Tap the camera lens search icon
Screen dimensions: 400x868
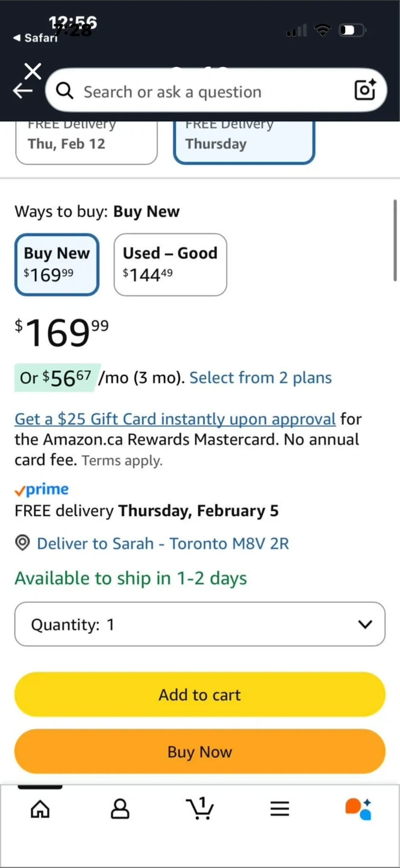[365, 90]
